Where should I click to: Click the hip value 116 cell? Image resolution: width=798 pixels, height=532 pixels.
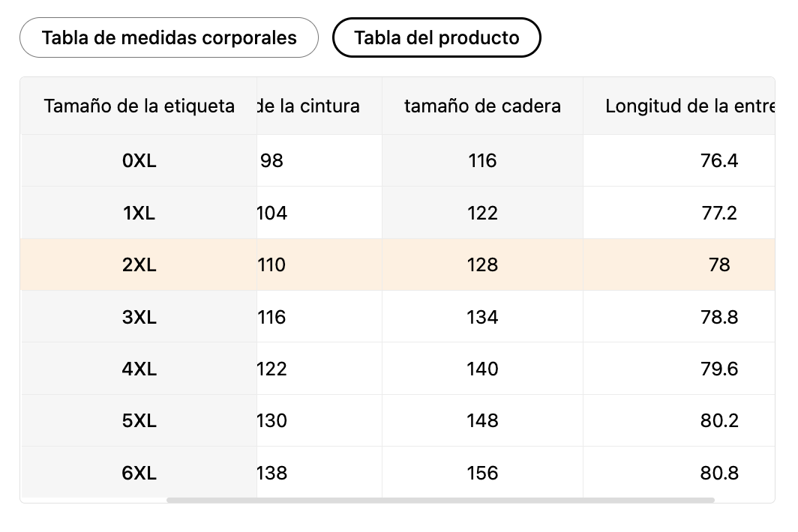pos(482,160)
